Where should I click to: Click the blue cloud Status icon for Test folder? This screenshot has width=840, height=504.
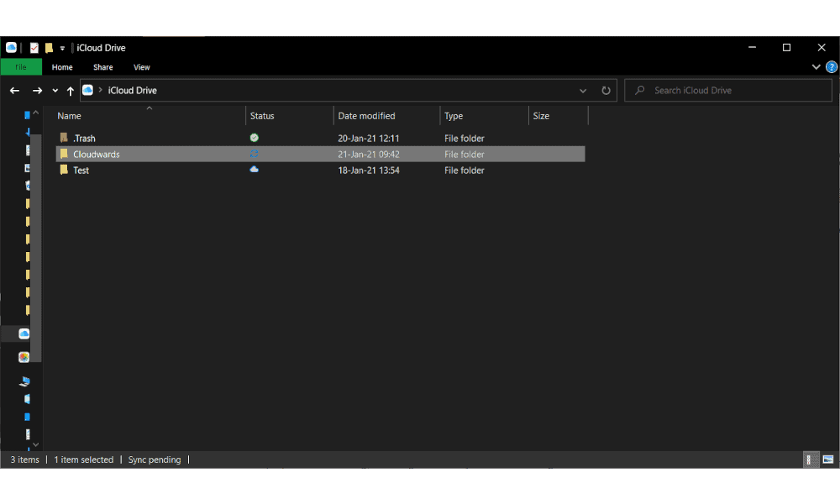point(254,170)
